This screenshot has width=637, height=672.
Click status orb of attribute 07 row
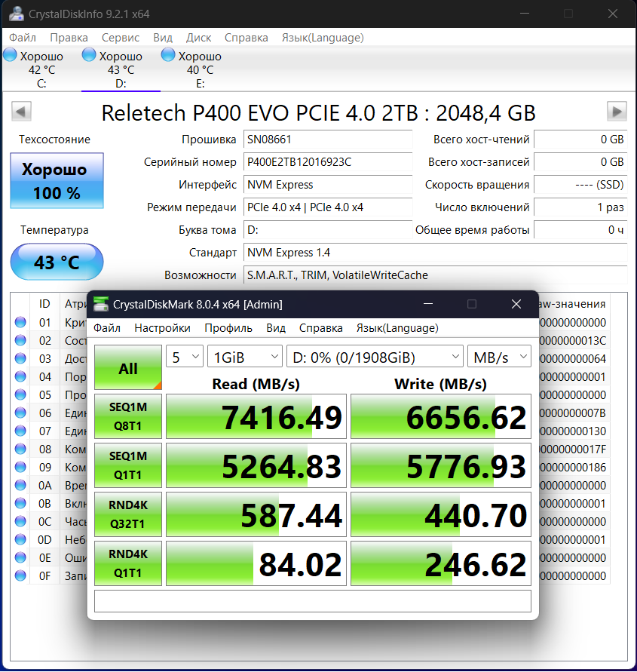click(x=20, y=431)
